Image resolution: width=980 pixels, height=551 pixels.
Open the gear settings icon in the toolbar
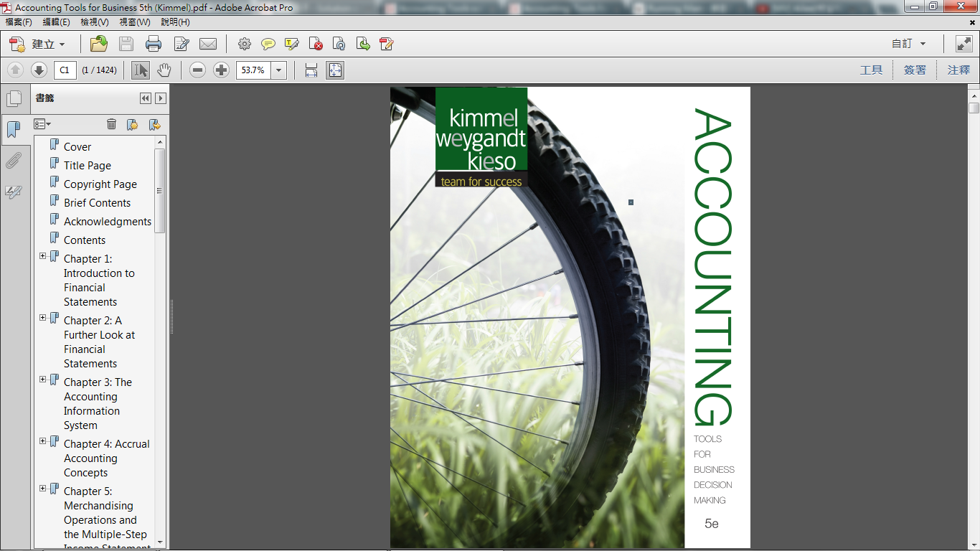pos(245,44)
